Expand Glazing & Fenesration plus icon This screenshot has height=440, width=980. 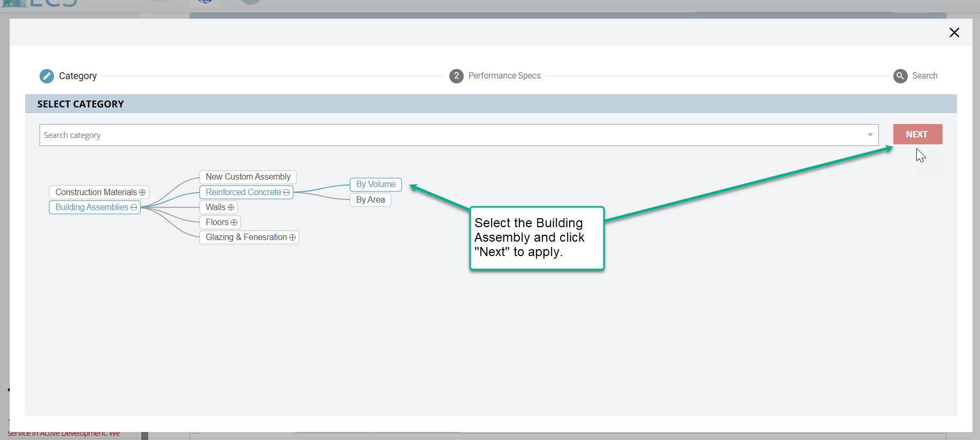[x=293, y=237]
